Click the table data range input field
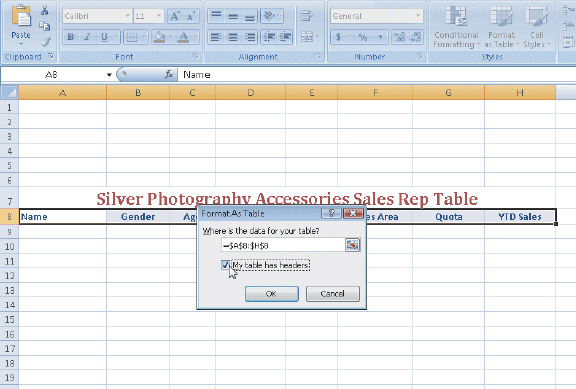The height and width of the screenshot is (389, 576). click(282, 245)
